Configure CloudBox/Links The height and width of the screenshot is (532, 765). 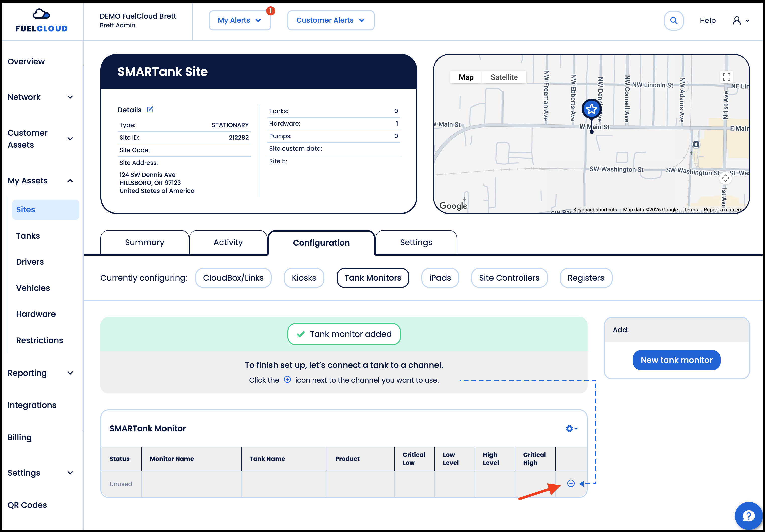click(x=233, y=278)
